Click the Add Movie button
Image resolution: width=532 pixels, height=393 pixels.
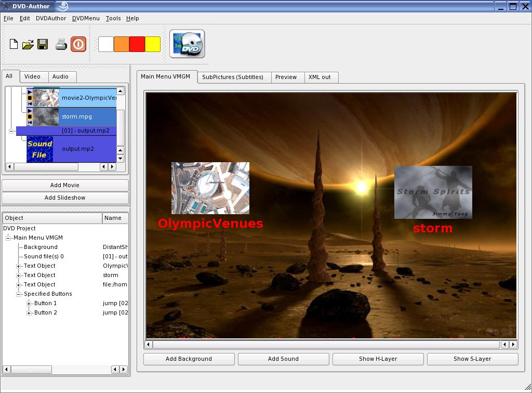pyautogui.click(x=65, y=185)
